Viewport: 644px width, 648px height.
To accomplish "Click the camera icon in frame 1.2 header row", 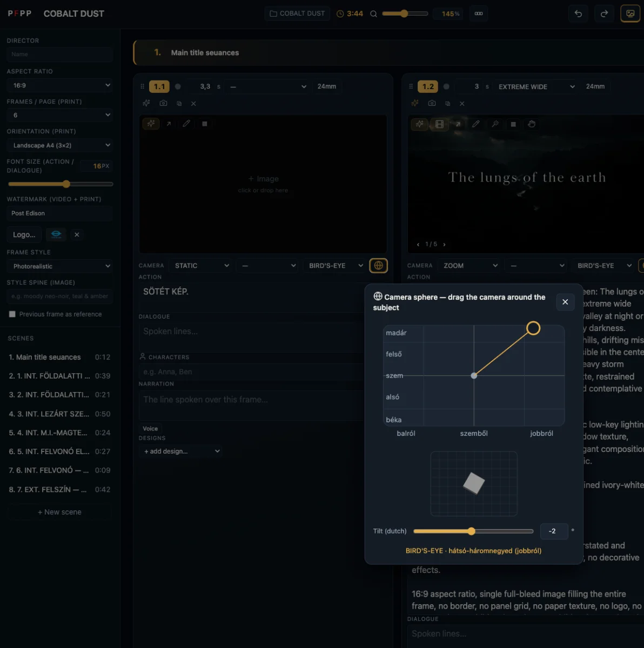I will tap(432, 103).
